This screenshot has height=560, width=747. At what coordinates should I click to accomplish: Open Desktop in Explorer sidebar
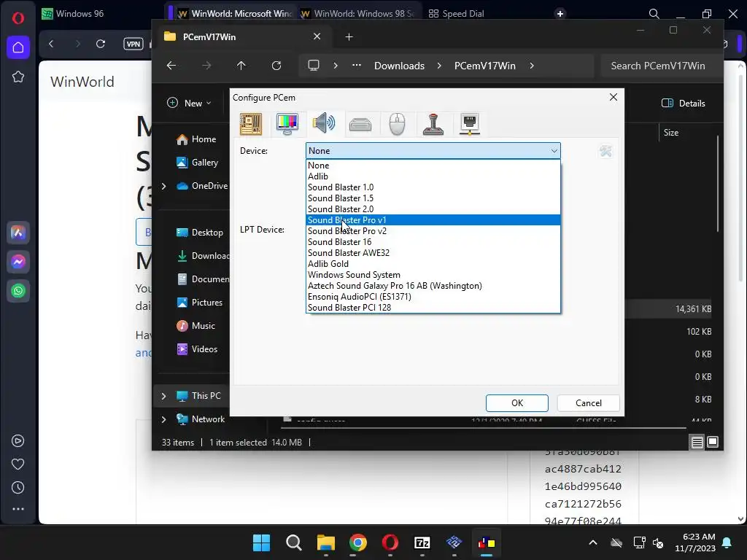click(x=200, y=233)
